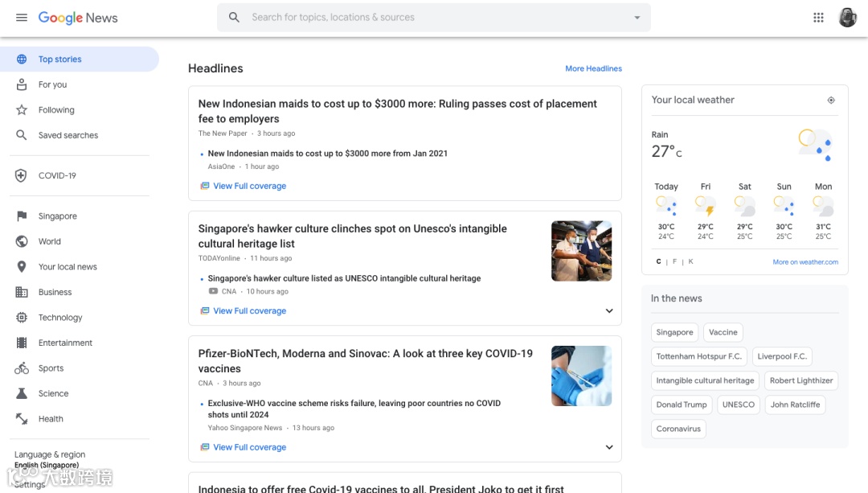Screen dimensions: 868x493
Task: Click the Donald Trump chip
Action: 682,405
